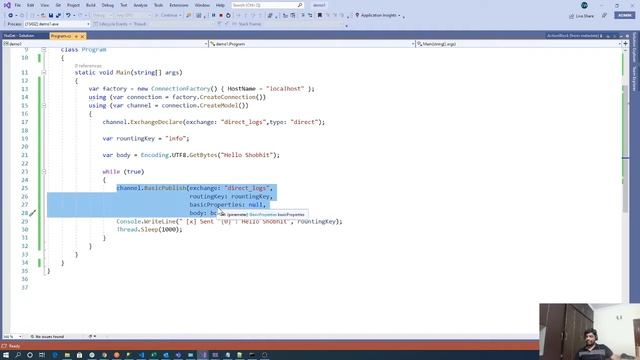Click the Save All icon in toolbar
This screenshot has height=360, width=640.
coord(58,16)
